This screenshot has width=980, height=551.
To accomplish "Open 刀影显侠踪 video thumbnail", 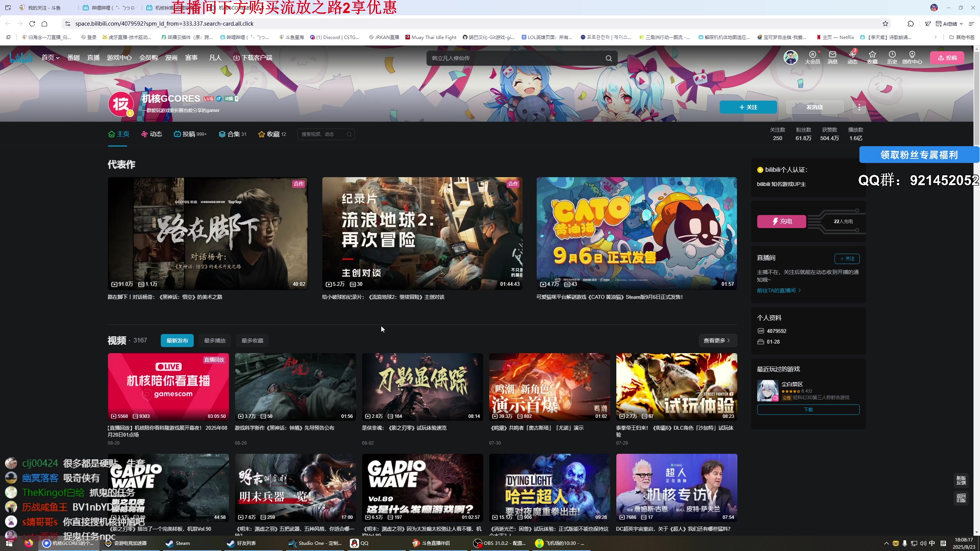I will click(423, 387).
